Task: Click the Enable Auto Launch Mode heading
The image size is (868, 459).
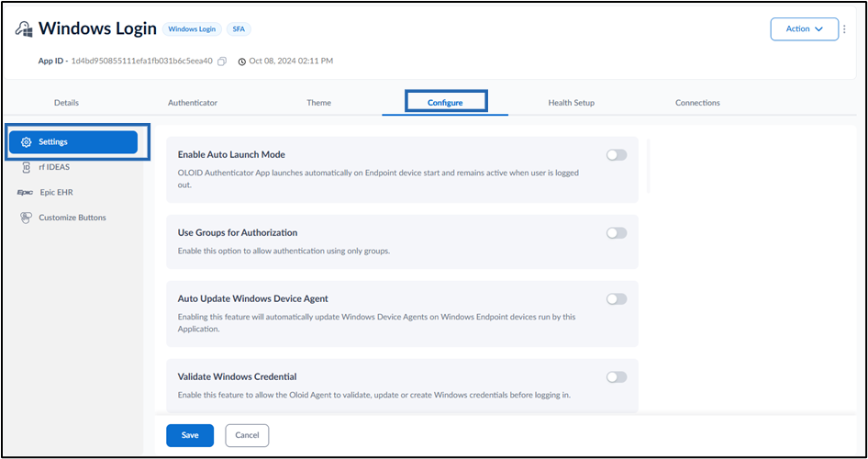Action: (231, 154)
